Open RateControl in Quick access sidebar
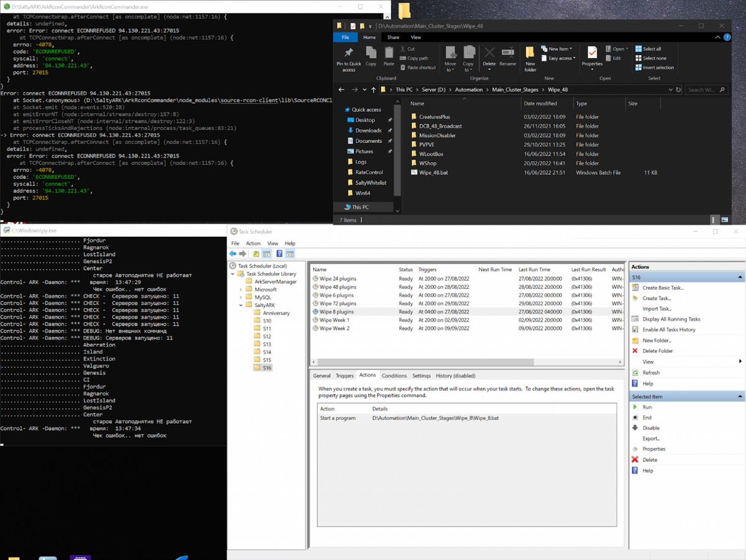Screen dimensions: 746x560 pos(369,172)
